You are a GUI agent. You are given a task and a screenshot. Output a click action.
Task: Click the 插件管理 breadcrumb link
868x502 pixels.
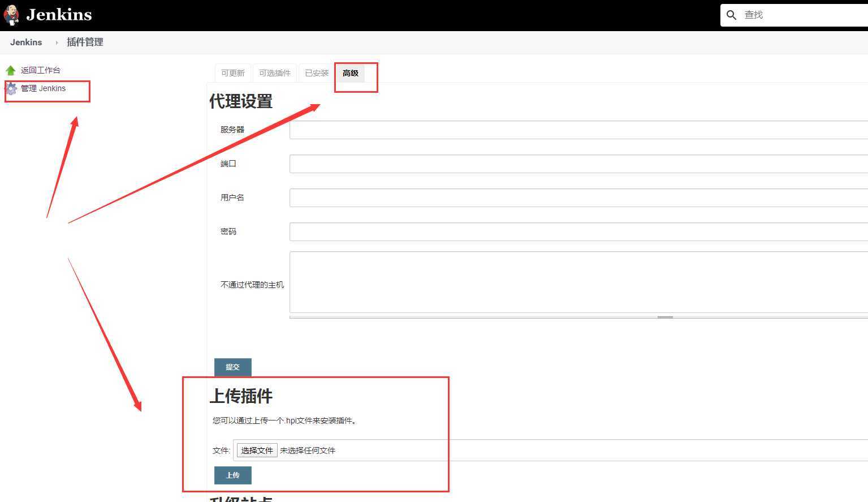[x=85, y=42]
